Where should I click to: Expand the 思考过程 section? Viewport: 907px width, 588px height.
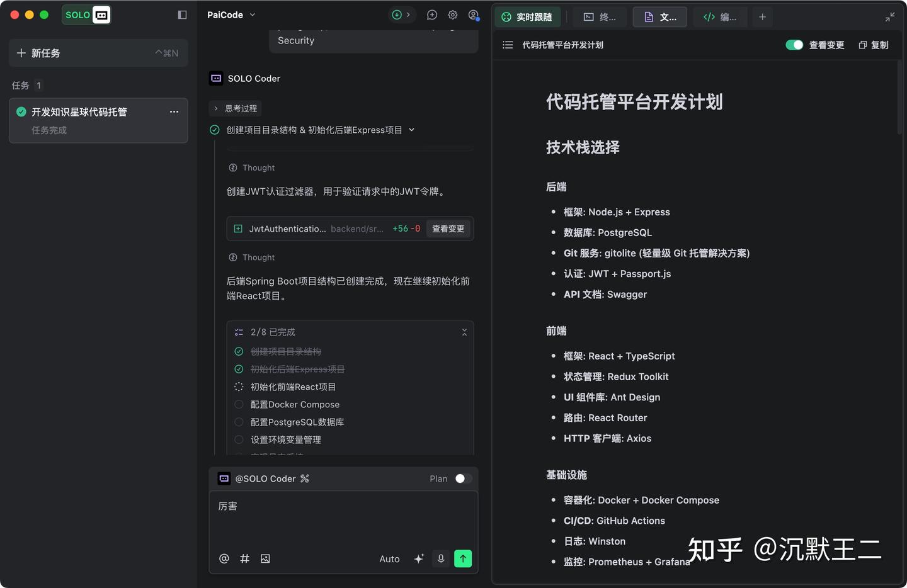[235, 108]
